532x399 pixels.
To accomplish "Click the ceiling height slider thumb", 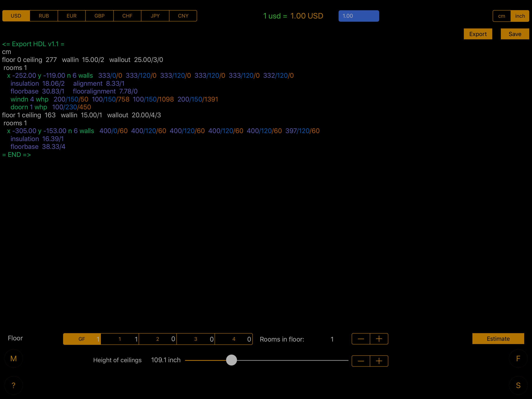I will point(231,360).
